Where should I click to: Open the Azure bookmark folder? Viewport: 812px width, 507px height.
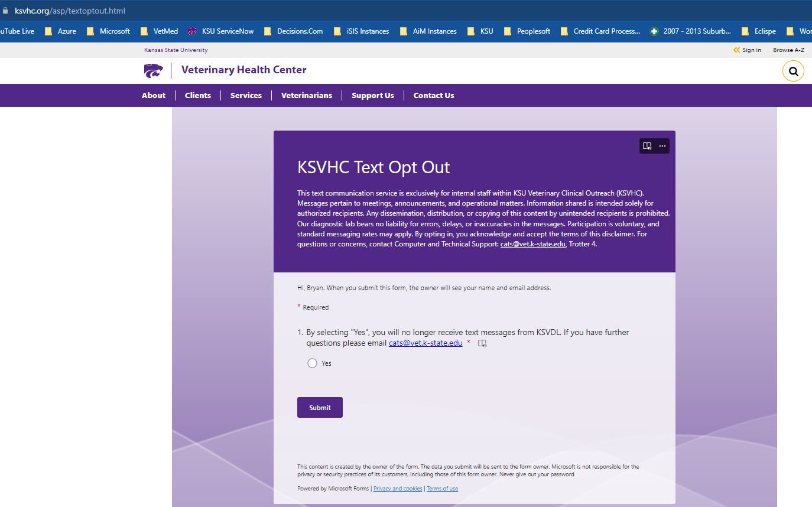point(60,31)
